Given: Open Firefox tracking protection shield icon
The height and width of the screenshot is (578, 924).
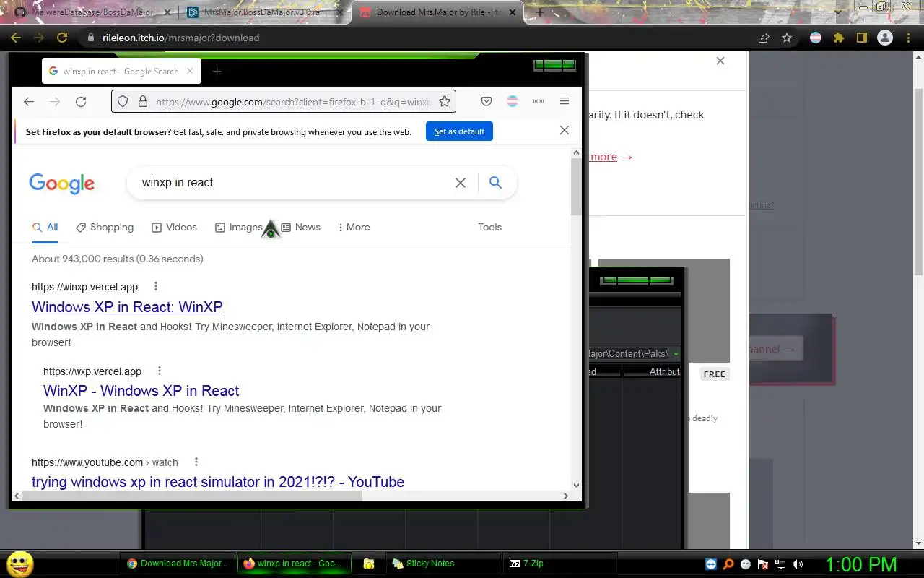Looking at the screenshot, I should pyautogui.click(x=123, y=102).
